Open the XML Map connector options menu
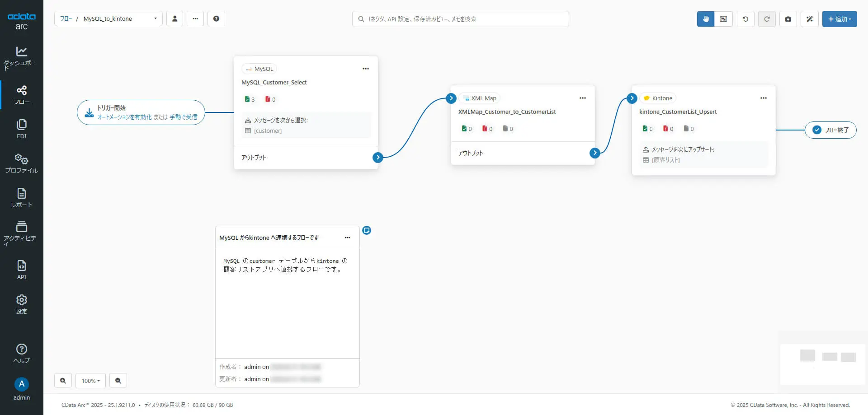This screenshot has width=868, height=415. point(583,98)
